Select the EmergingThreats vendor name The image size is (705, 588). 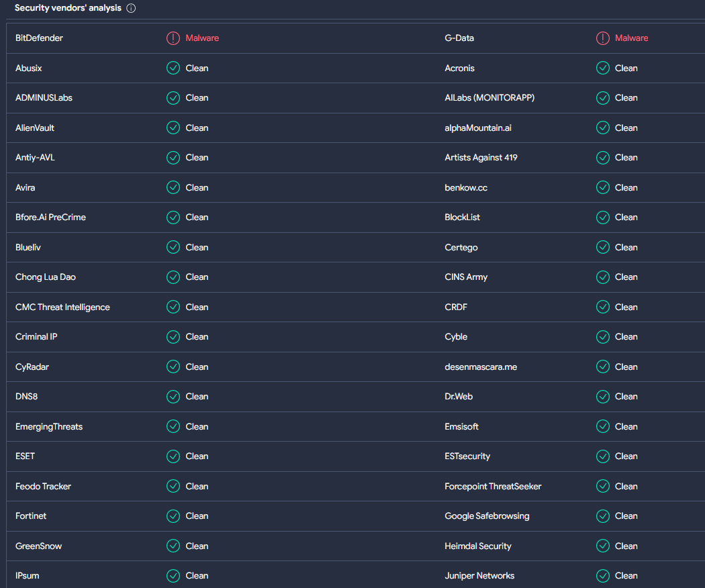click(49, 427)
